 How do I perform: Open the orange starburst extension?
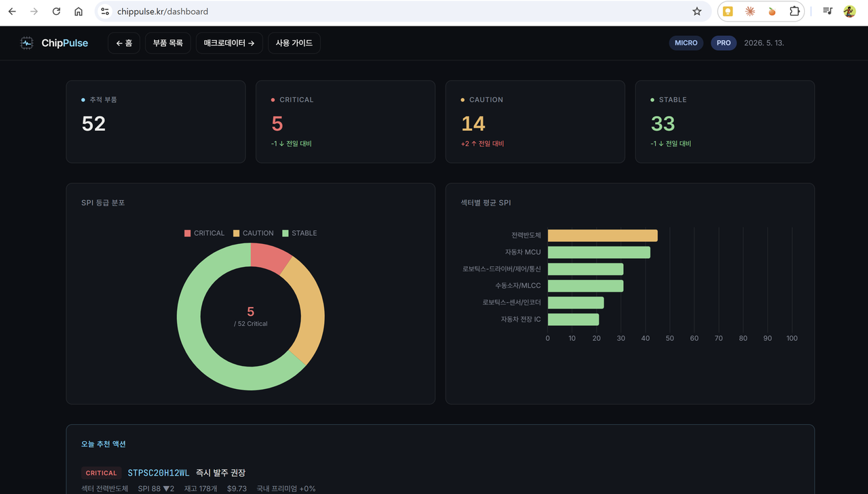pos(750,12)
